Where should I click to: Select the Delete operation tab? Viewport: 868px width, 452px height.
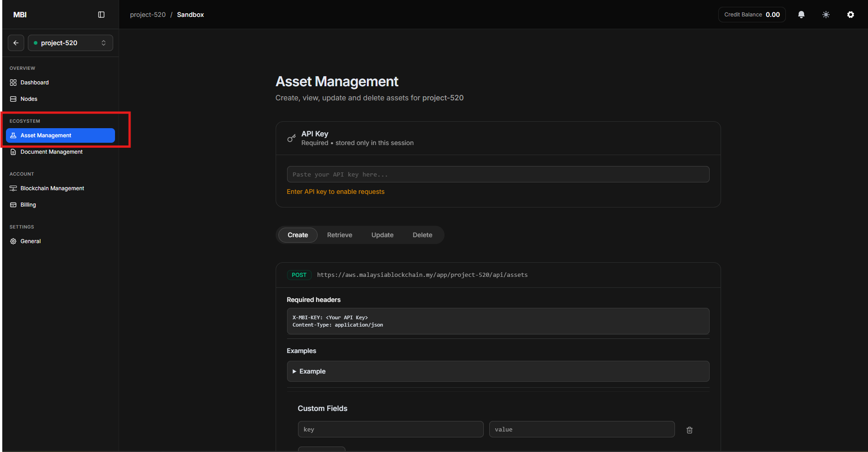click(422, 234)
